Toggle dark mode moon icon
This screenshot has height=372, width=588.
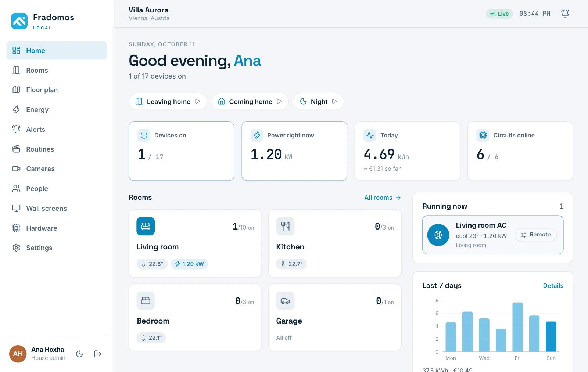pyautogui.click(x=79, y=354)
